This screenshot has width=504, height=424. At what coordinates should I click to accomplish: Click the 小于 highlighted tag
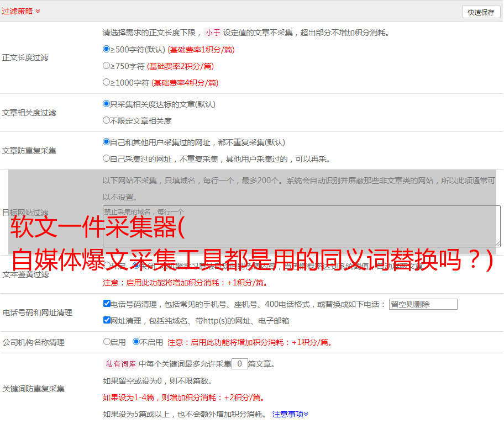click(213, 33)
